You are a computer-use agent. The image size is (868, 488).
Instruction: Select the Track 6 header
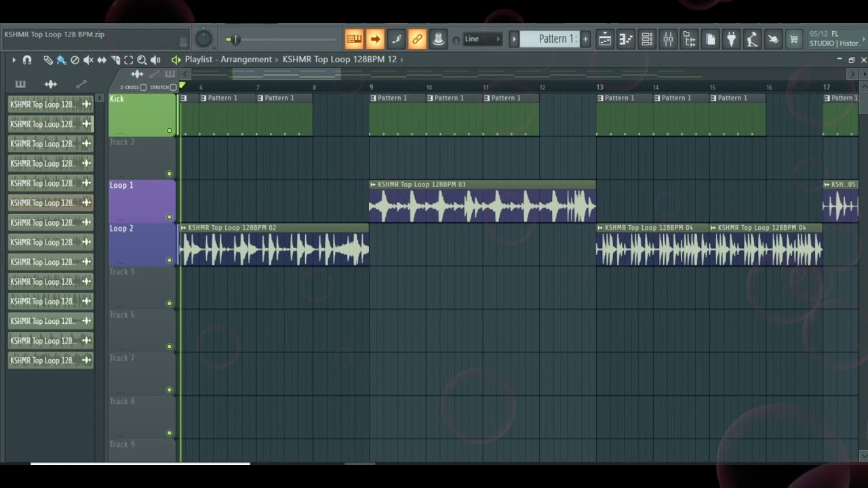point(142,331)
